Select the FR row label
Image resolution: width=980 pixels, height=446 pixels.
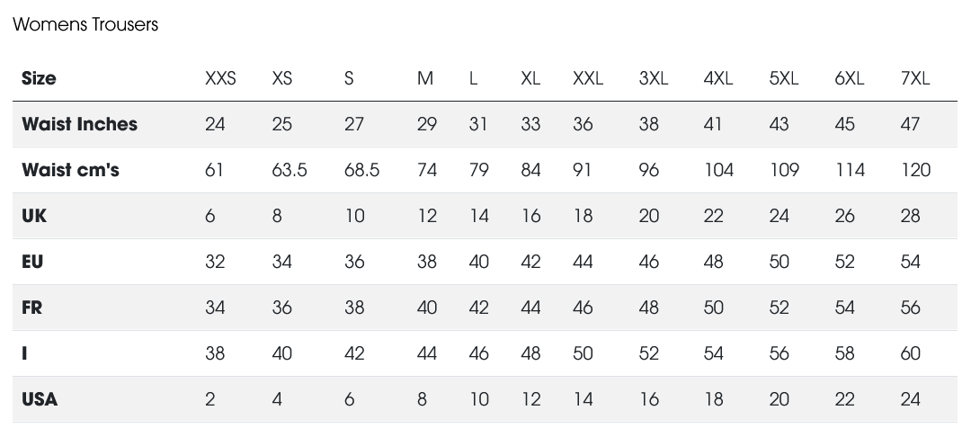point(32,308)
